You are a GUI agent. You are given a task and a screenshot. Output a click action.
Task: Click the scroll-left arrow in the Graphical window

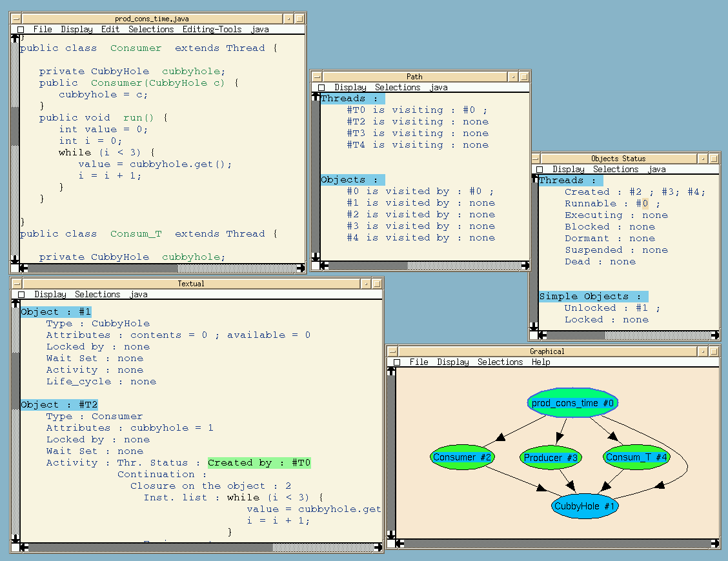399,544
